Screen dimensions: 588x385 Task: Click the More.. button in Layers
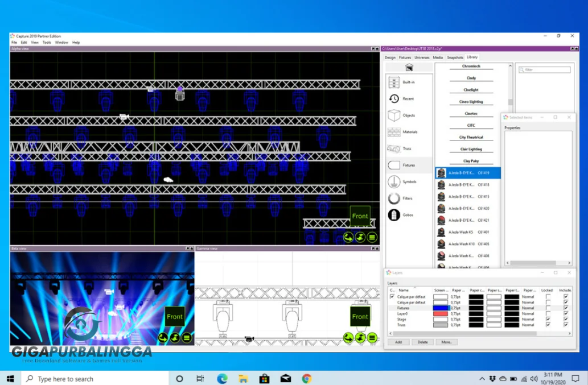tap(447, 342)
